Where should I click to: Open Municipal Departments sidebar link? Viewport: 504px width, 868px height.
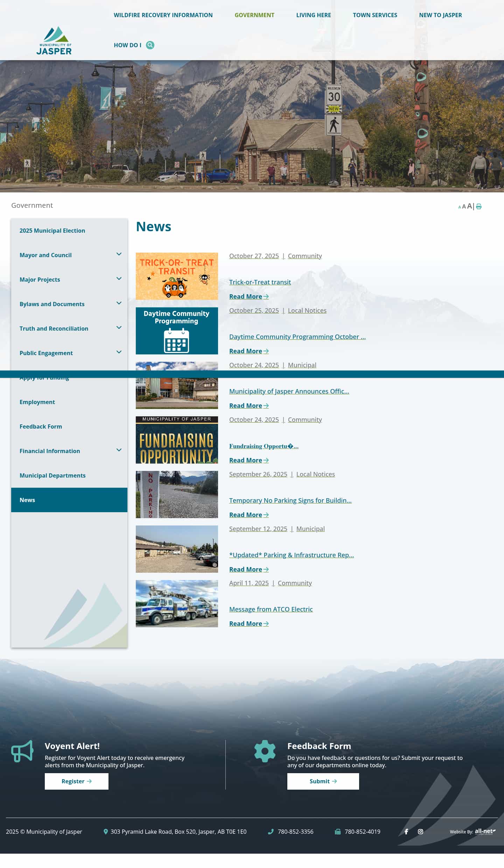point(69,475)
